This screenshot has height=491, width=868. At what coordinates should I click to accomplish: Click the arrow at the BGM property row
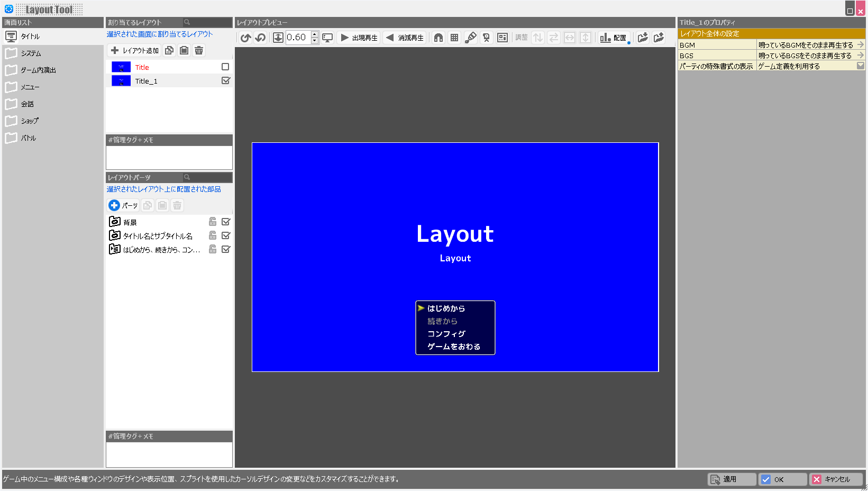(861, 45)
